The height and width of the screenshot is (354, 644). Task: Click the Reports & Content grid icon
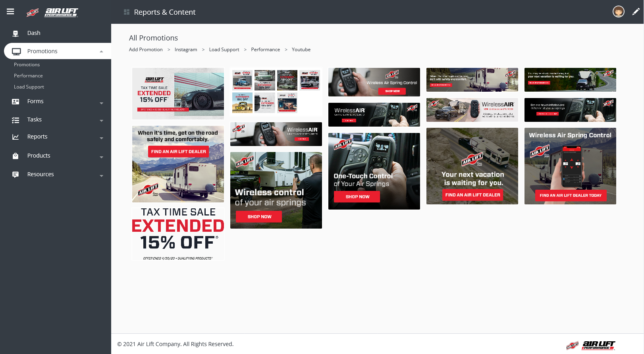point(127,12)
